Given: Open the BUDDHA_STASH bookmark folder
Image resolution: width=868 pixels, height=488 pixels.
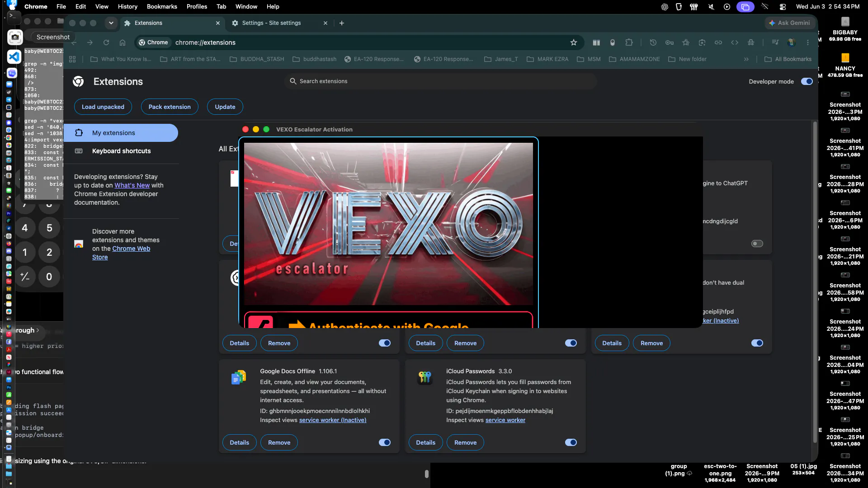Looking at the screenshot, I should pos(257,59).
